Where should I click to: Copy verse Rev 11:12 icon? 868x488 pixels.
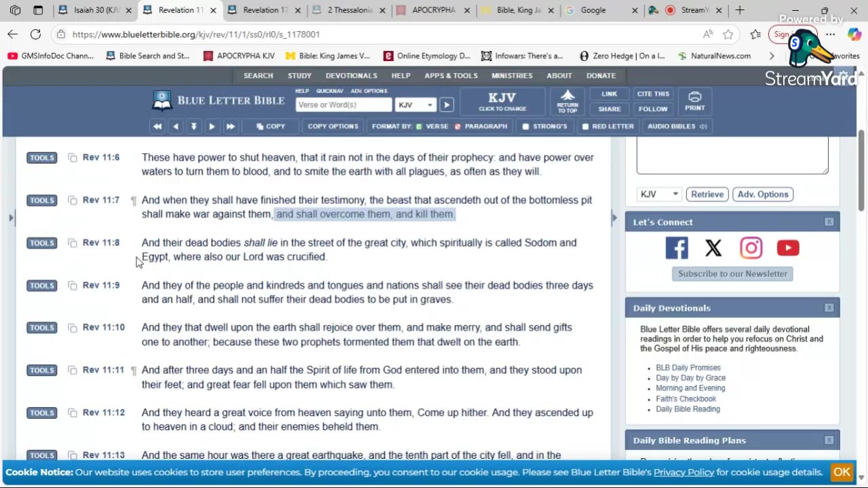click(x=73, y=413)
